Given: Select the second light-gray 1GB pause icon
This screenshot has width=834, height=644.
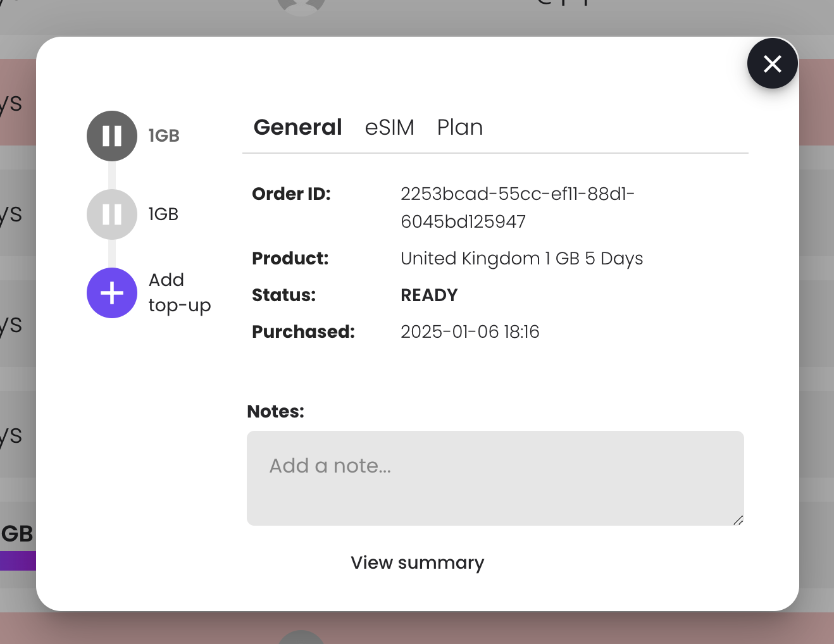Looking at the screenshot, I should 112,214.
